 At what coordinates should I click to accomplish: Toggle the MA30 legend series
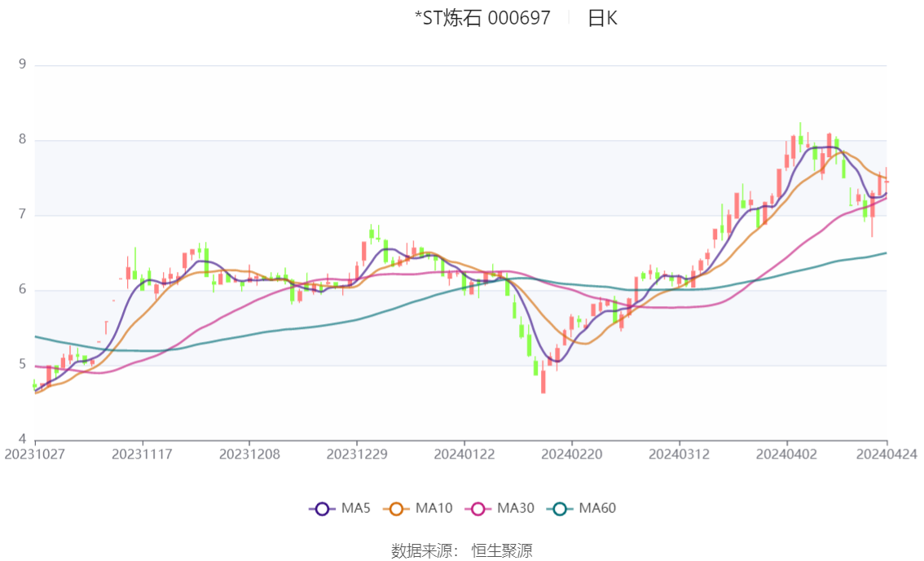point(499,509)
